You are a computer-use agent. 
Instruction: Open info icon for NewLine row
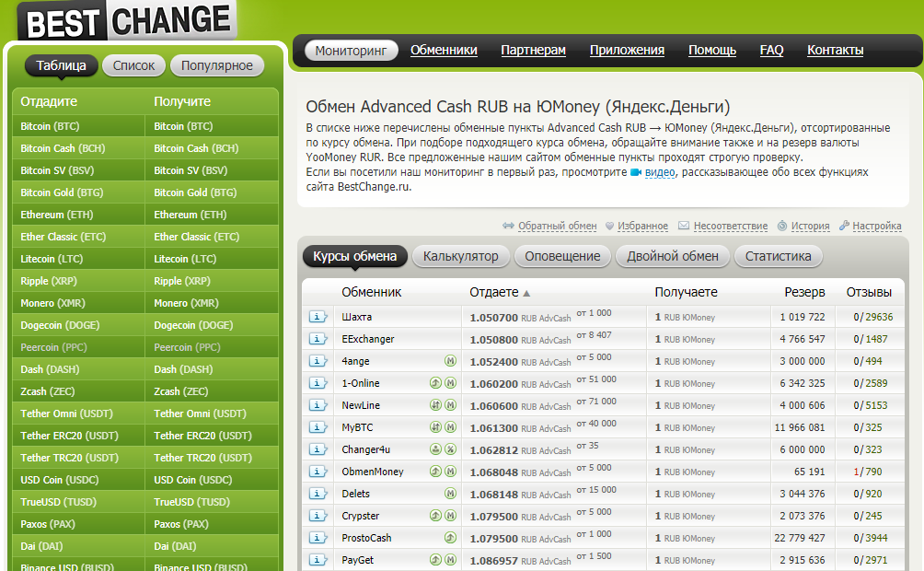point(318,405)
